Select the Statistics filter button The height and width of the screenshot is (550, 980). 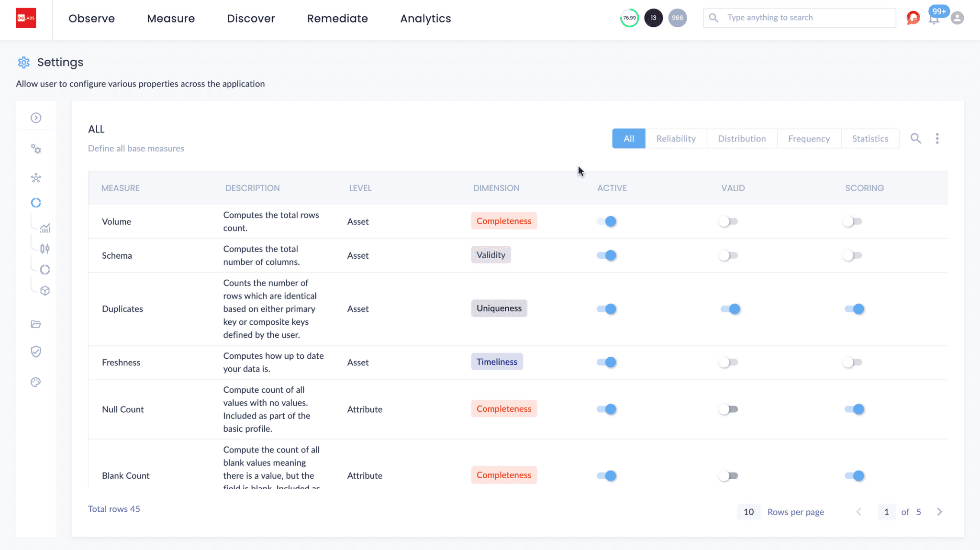870,139
